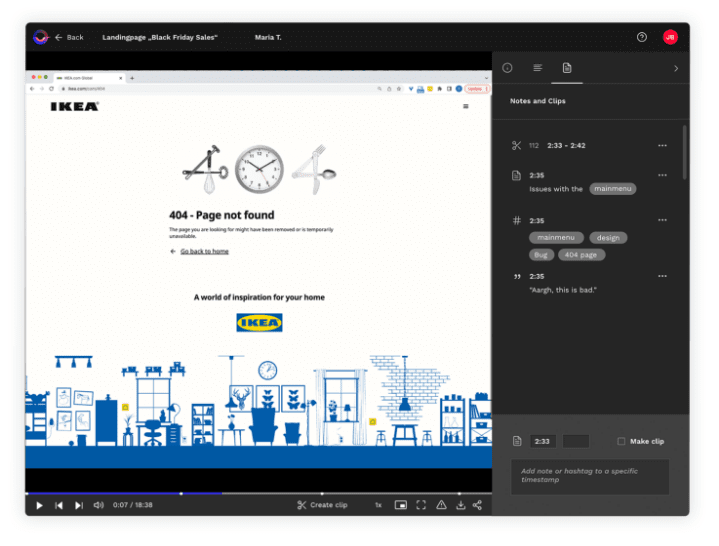719x546 pixels.
Task: Select the 404 page hashtag chip
Action: (x=581, y=255)
